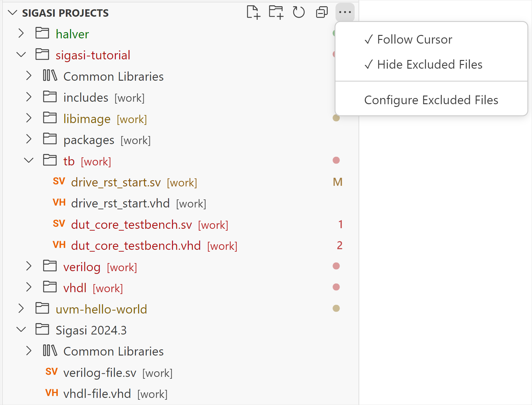This screenshot has height=405, width=532.
Task: Expand the halver project
Action: [21, 33]
